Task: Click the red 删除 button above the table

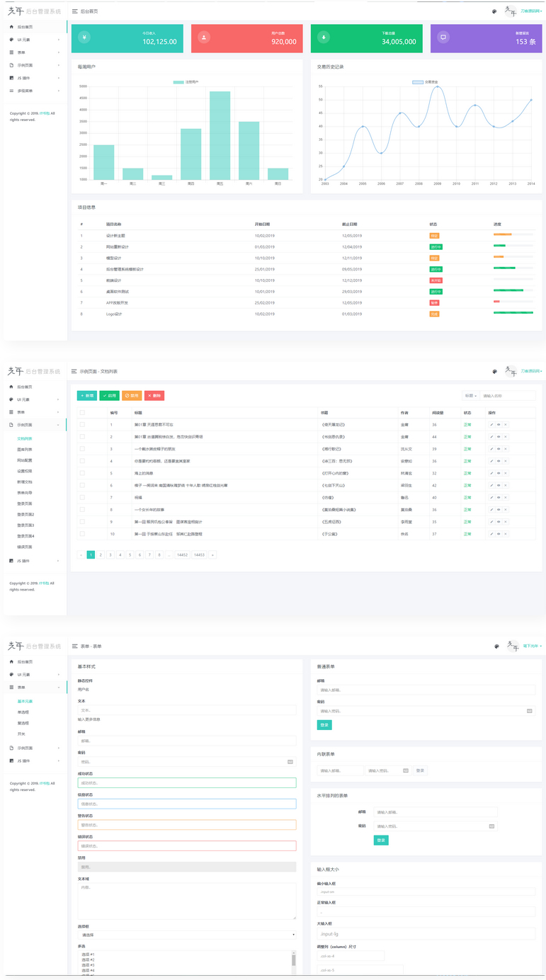Action: 154,396
